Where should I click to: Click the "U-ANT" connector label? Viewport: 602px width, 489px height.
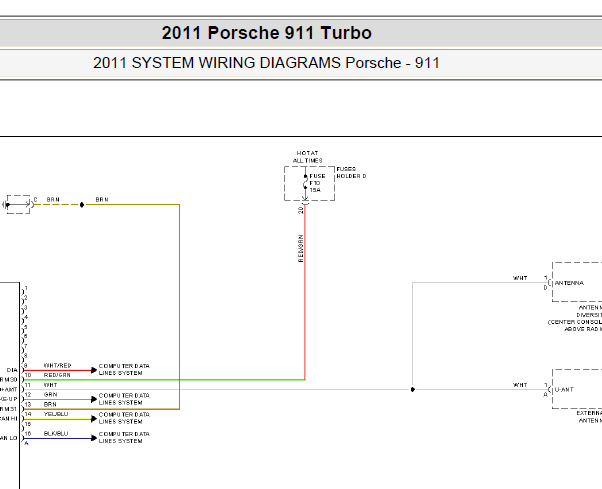tap(564, 390)
